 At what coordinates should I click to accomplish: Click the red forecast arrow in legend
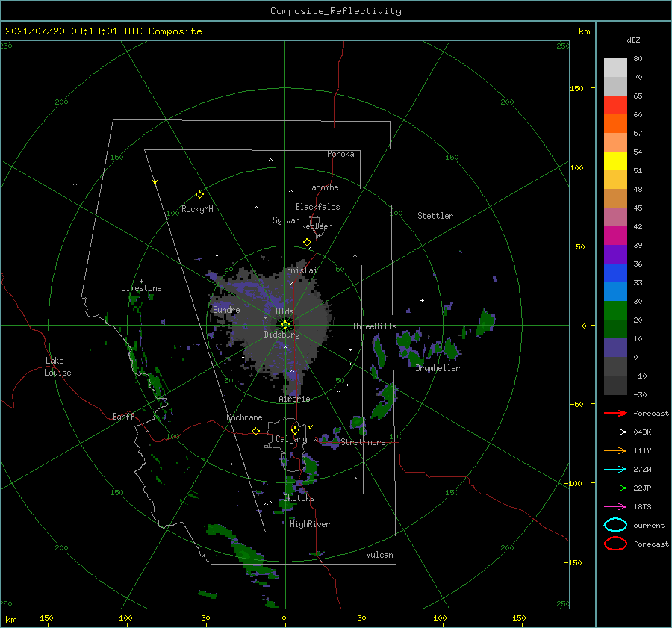[615, 413]
